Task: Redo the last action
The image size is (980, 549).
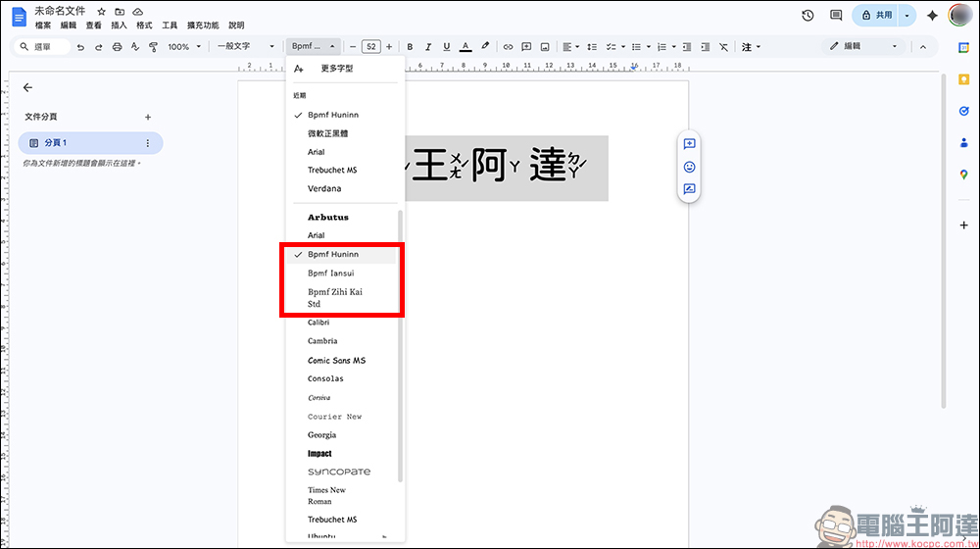Action: point(98,47)
